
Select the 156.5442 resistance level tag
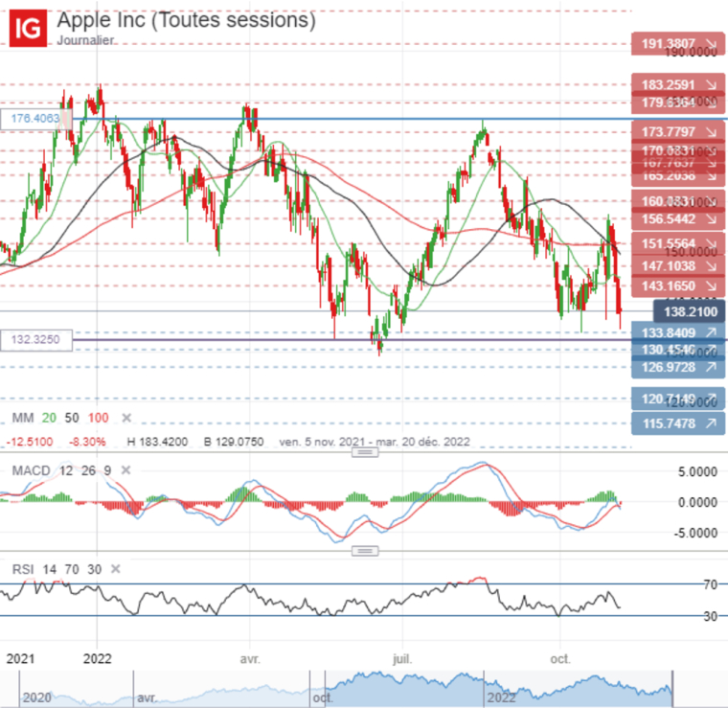[x=678, y=219]
